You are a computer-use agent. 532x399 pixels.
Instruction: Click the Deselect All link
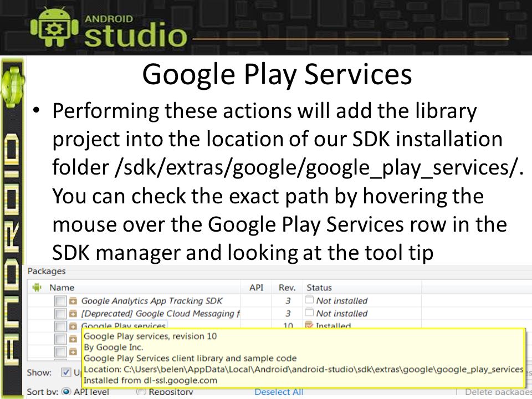(279, 392)
